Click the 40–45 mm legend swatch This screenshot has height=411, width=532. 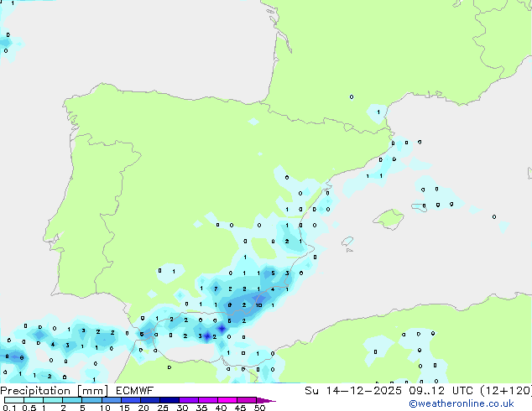coord(227,400)
